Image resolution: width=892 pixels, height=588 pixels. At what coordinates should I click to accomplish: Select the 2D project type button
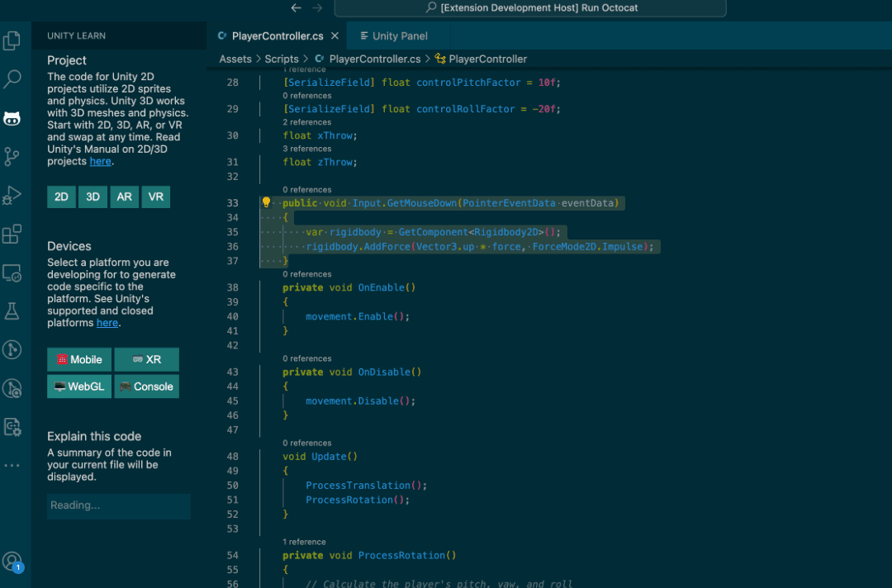click(61, 197)
